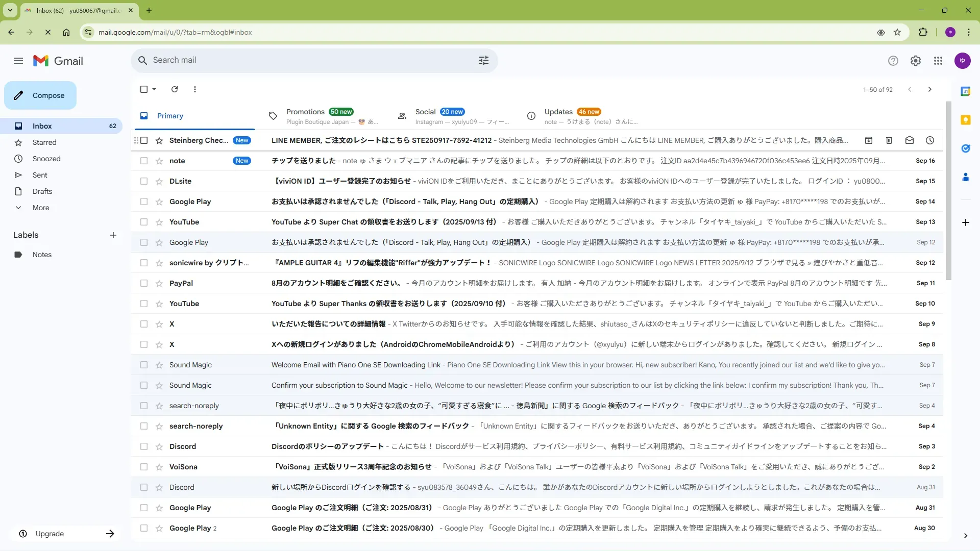
Task: Switch to the Updates tab
Action: [x=558, y=112]
